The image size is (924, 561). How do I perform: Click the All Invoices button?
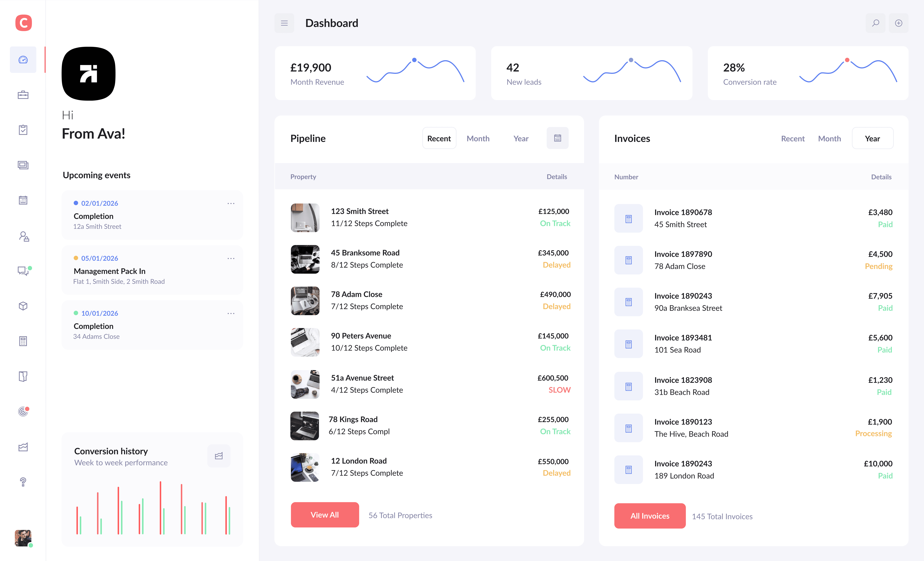[650, 516]
